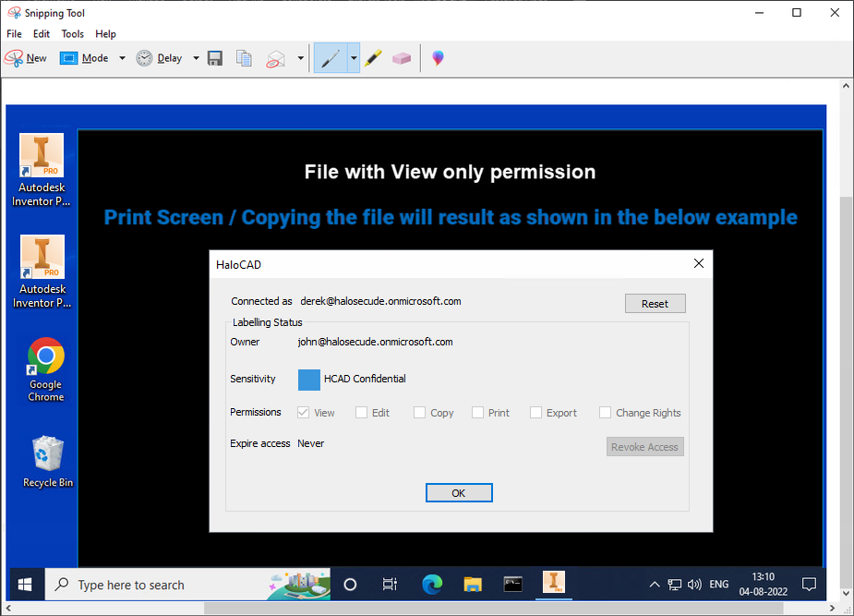This screenshot has width=854, height=616.
Task: Open the Delay dropdown arrow
Action: click(x=196, y=58)
